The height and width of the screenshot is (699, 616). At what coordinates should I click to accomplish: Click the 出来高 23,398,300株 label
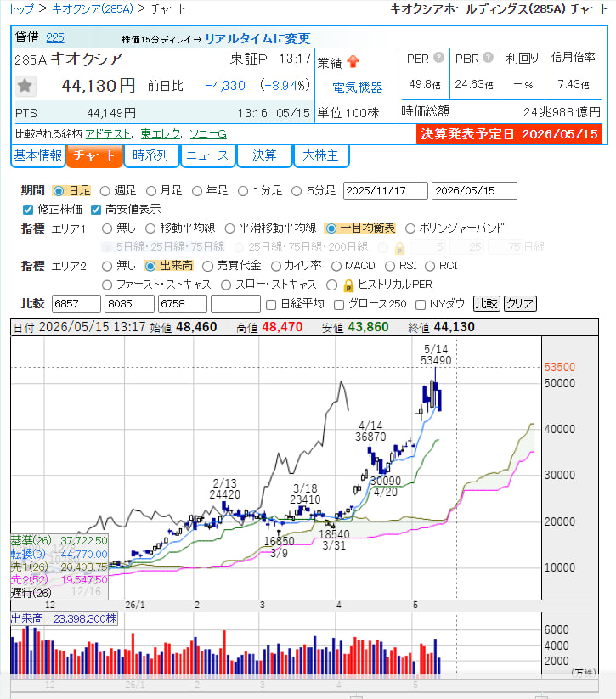[x=64, y=619]
